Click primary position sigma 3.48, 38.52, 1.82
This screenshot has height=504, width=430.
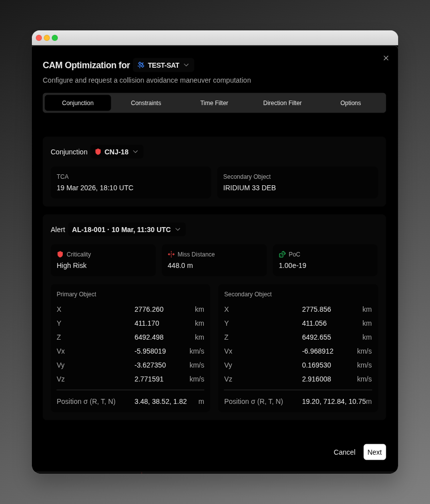[x=160, y=401]
